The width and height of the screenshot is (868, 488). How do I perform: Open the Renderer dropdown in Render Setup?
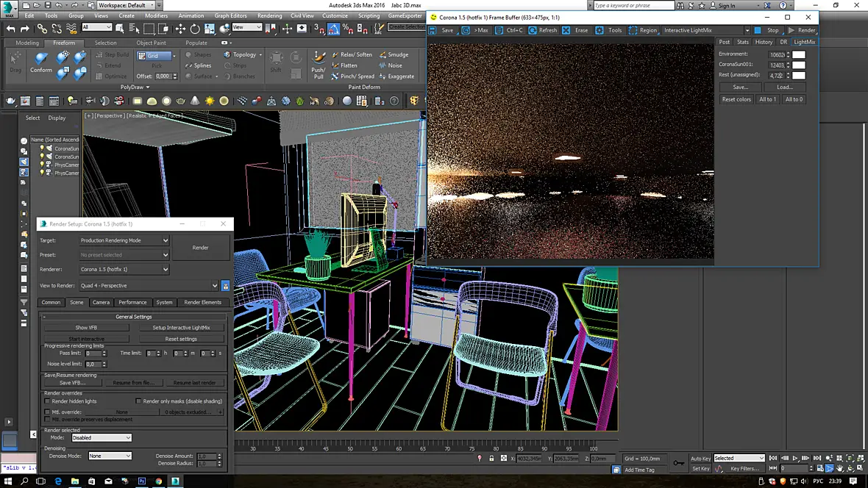(124, 270)
